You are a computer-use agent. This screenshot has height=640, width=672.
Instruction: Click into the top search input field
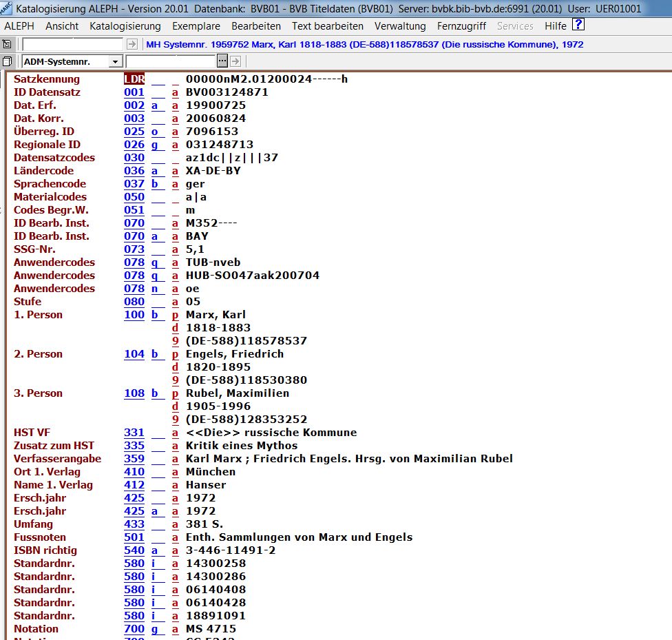tap(73, 44)
